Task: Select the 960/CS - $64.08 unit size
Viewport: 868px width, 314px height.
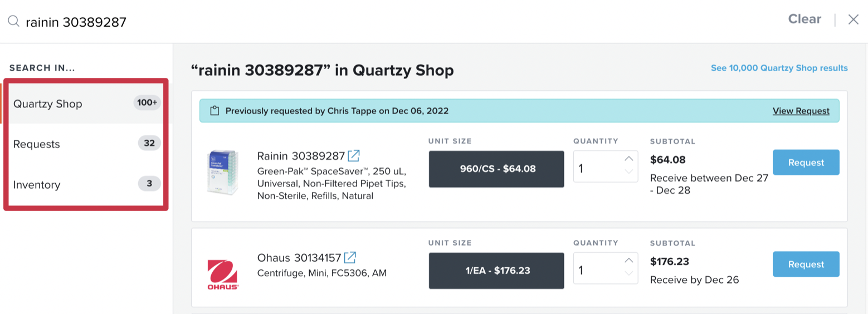Action: [x=496, y=169]
